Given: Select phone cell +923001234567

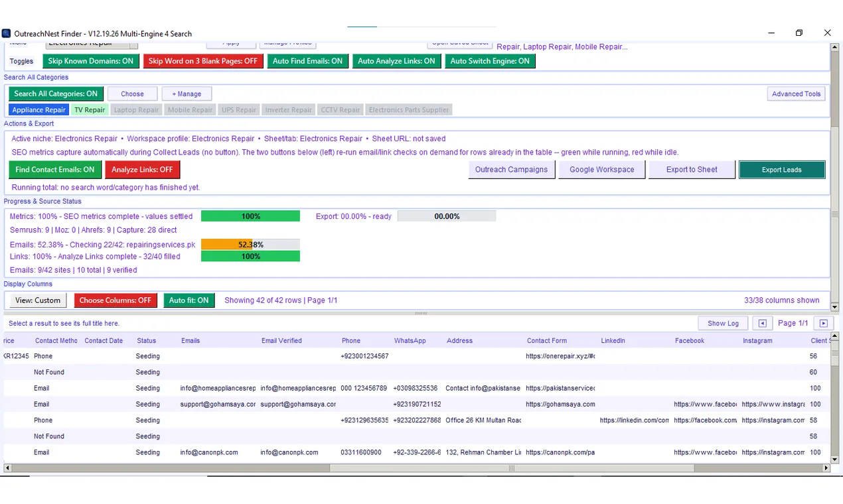Looking at the screenshot, I should coord(364,356).
